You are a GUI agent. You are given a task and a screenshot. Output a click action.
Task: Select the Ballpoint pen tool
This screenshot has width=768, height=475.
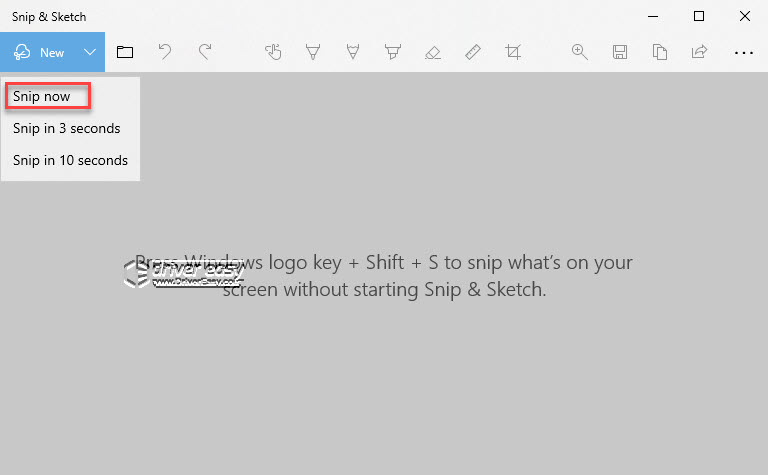(313, 52)
